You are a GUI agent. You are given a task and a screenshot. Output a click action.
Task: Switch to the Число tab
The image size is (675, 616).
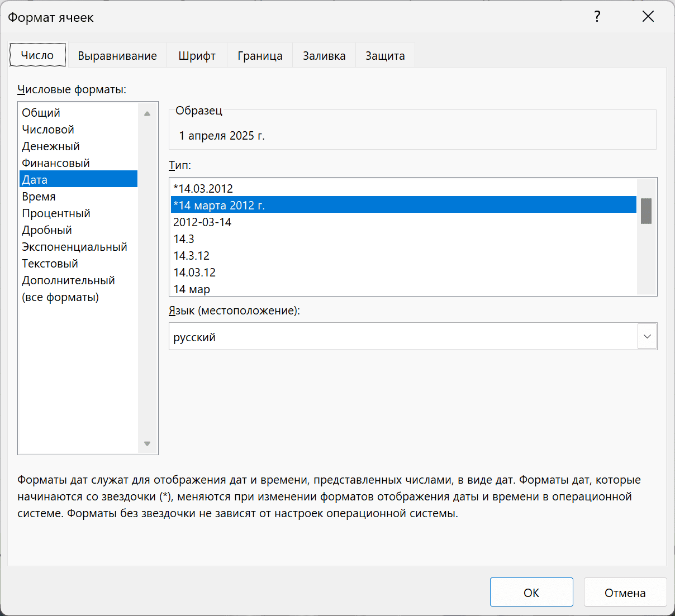[37, 55]
